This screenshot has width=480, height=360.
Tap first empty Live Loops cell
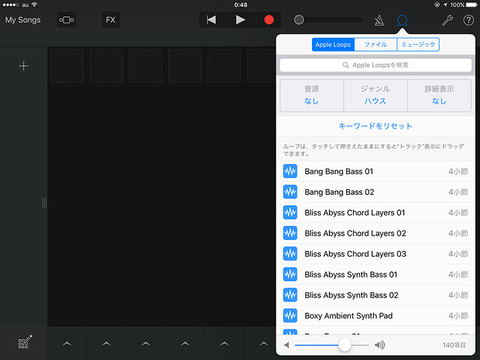(x=67, y=66)
